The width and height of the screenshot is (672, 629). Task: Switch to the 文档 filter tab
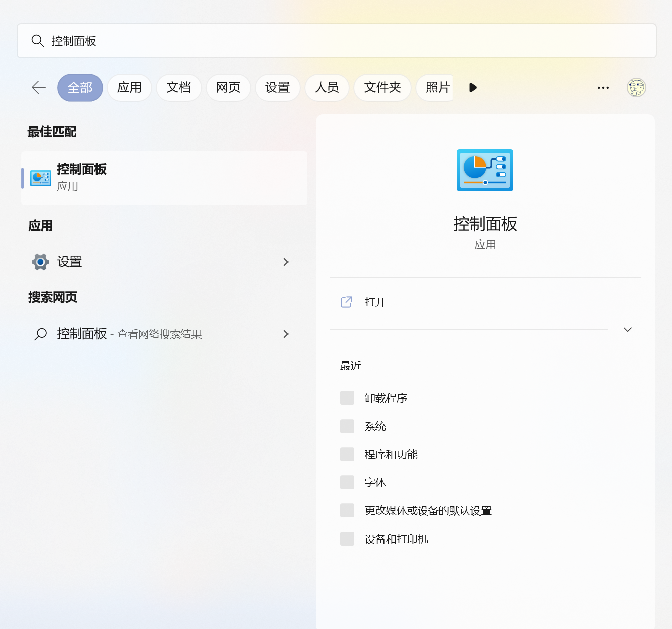pyautogui.click(x=179, y=88)
